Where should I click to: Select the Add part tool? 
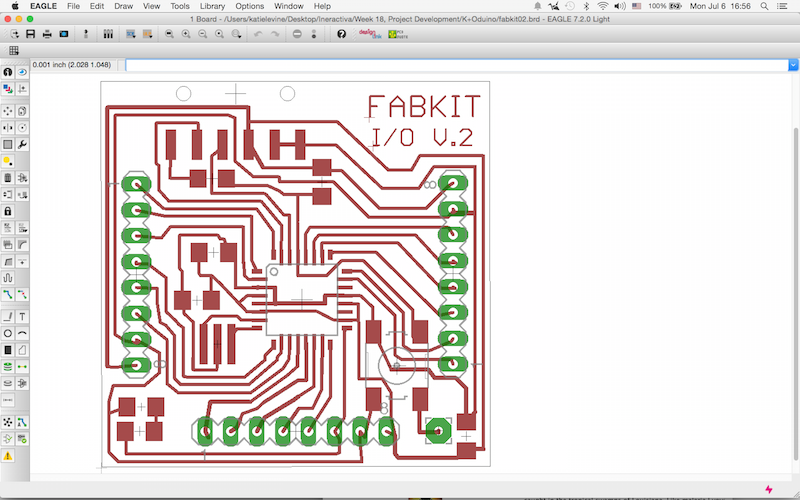[x=22, y=178]
